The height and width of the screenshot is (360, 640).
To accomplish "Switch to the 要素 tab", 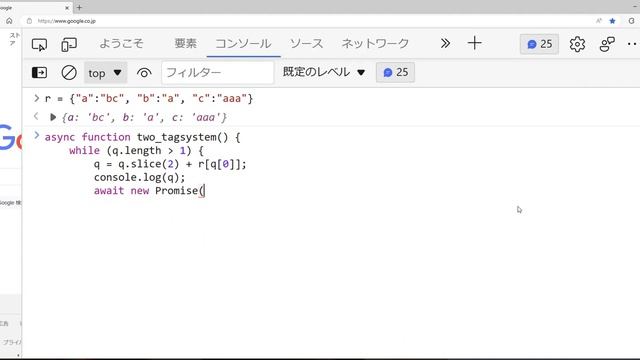I will (186, 43).
